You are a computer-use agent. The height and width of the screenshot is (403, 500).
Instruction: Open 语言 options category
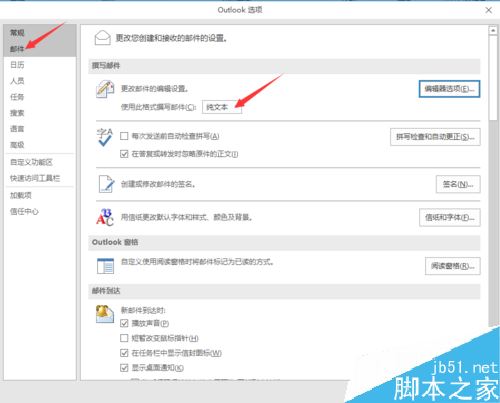tap(40, 129)
